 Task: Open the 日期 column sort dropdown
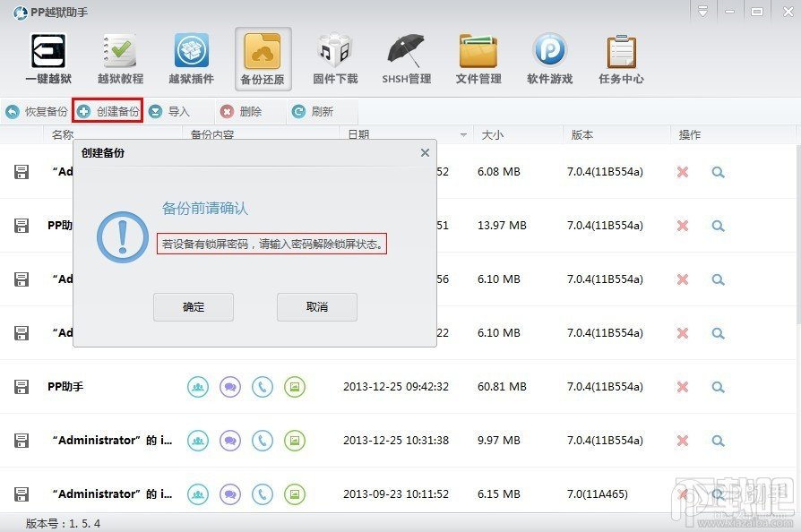(463, 134)
